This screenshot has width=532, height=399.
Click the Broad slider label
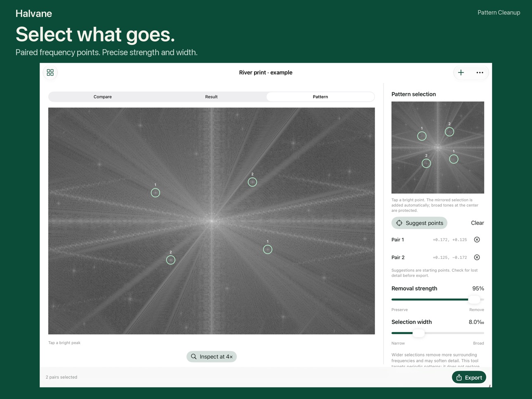(478, 343)
